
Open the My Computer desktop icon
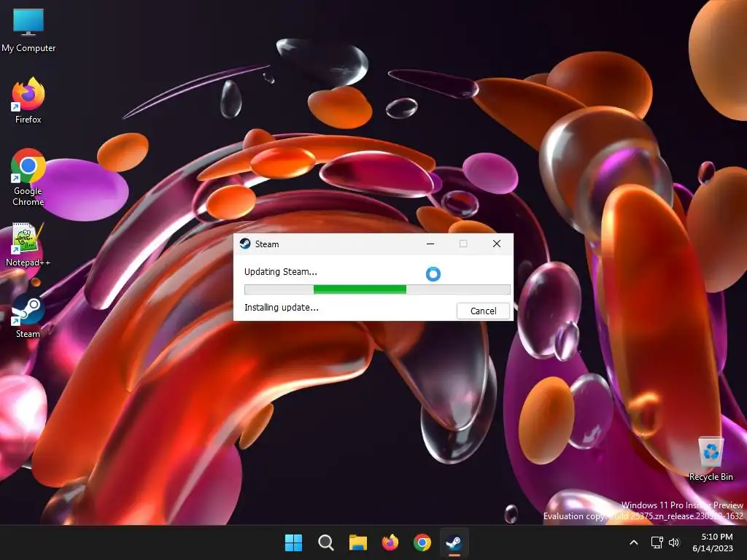tap(28, 31)
